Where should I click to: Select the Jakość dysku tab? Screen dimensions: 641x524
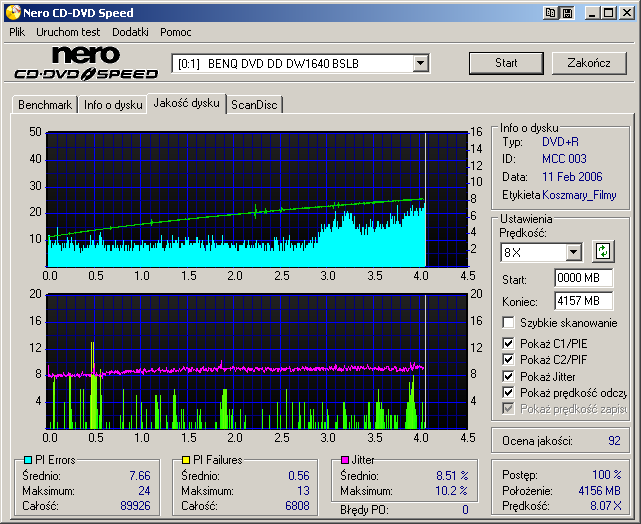(186, 103)
